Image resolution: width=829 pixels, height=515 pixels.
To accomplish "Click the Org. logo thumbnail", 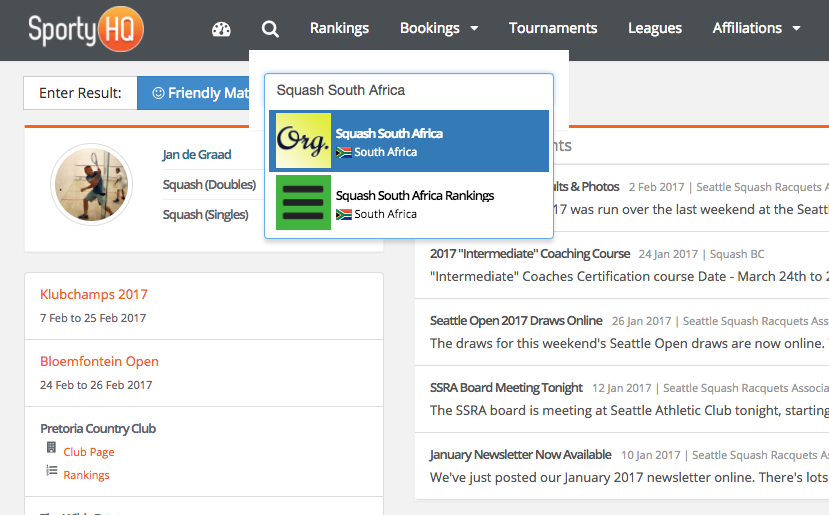I will pos(303,141).
